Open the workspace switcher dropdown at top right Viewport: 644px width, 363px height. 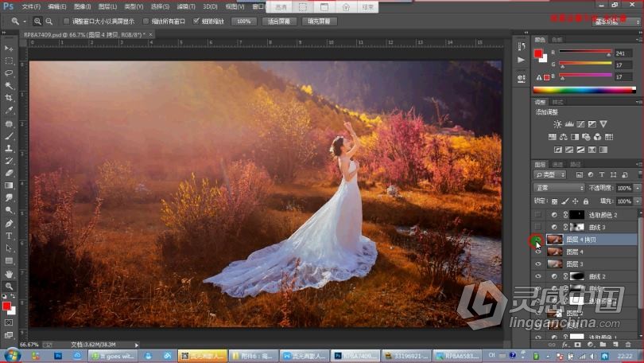pos(615,21)
